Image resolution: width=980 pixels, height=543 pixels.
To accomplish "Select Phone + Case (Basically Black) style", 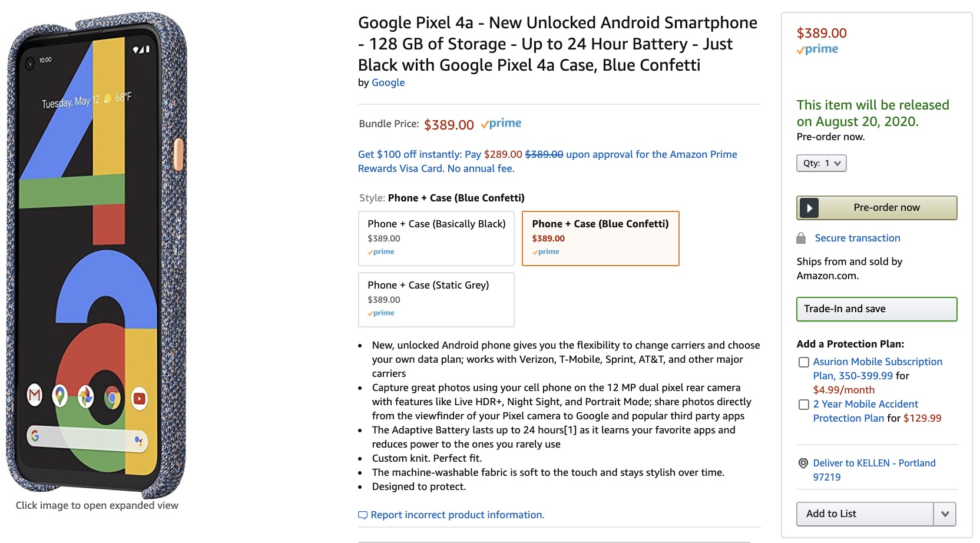I will (436, 238).
